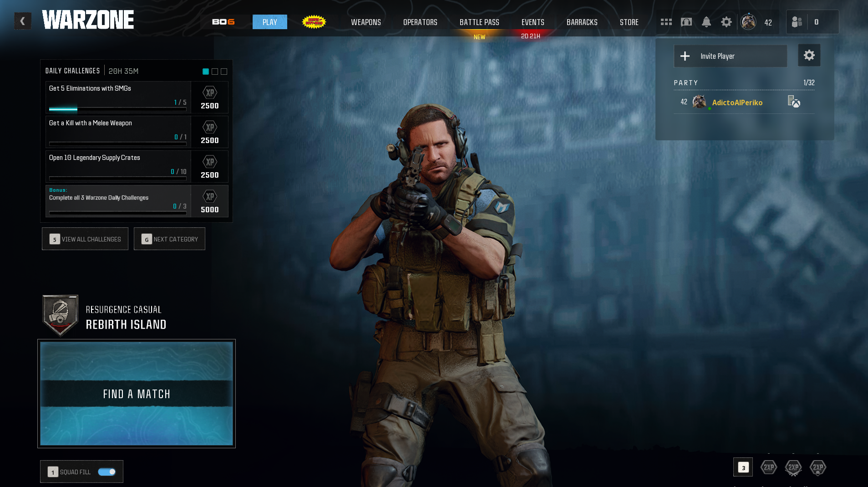This screenshot has height=487, width=868.
Task: Click the PARTY 1/32 count
Action: coord(809,82)
